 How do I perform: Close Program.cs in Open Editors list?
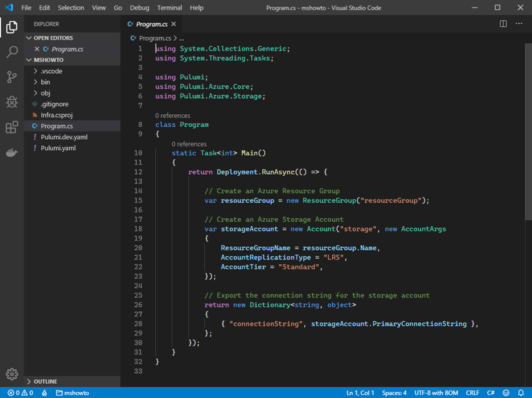[37, 49]
